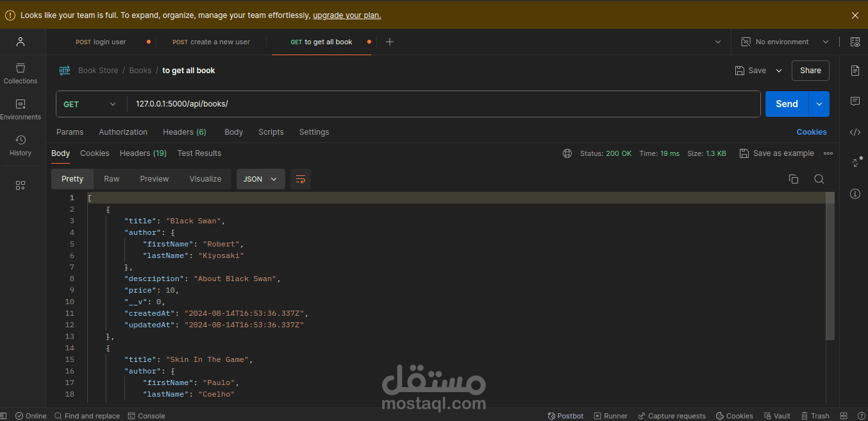Open the Trash in status bar
Image resolution: width=868 pixels, height=421 pixels.
815,416
